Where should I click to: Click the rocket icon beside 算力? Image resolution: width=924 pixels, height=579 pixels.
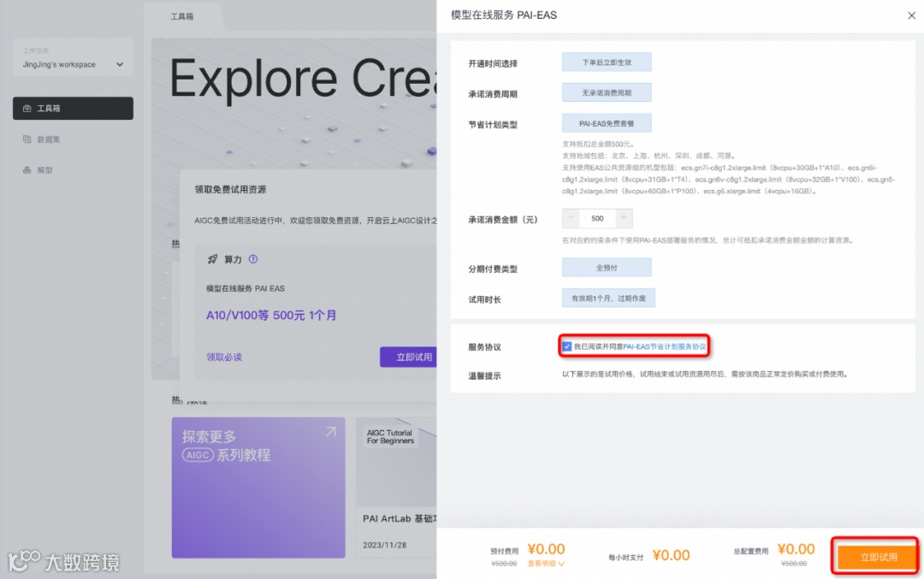[213, 259]
